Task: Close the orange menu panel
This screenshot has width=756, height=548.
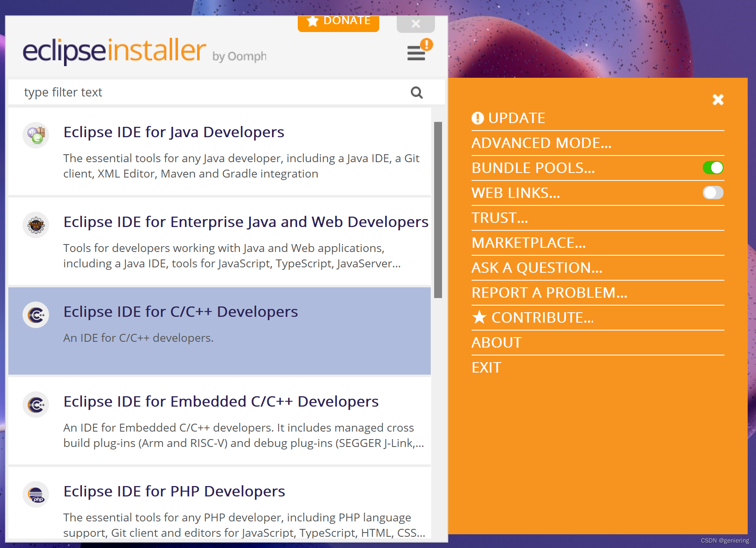Action: [718, 100]
